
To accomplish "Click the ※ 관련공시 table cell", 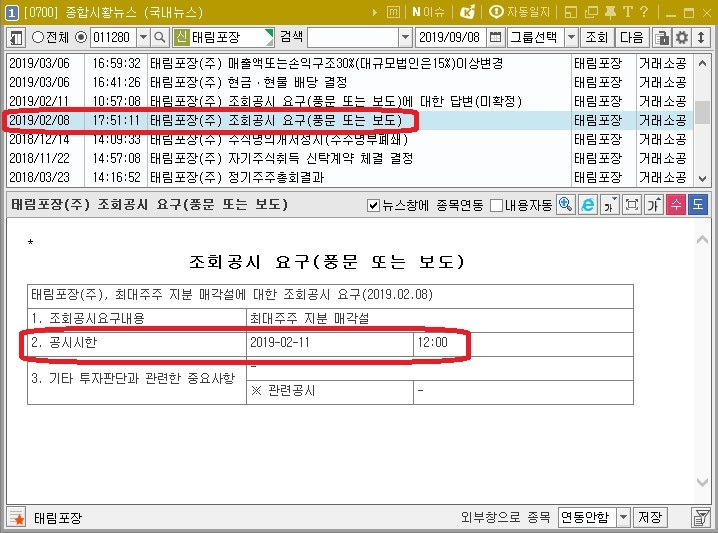I will (x=330, y=392).
